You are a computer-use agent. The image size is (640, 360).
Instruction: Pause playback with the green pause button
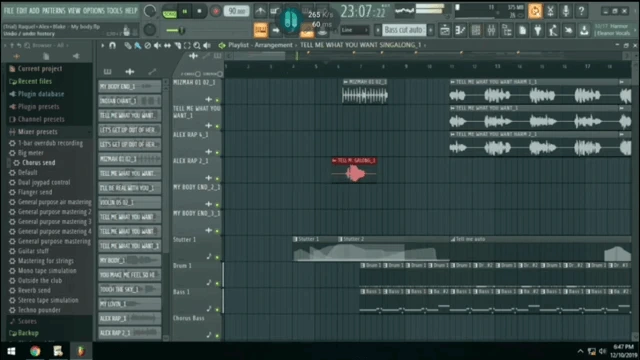coord(184,11)
